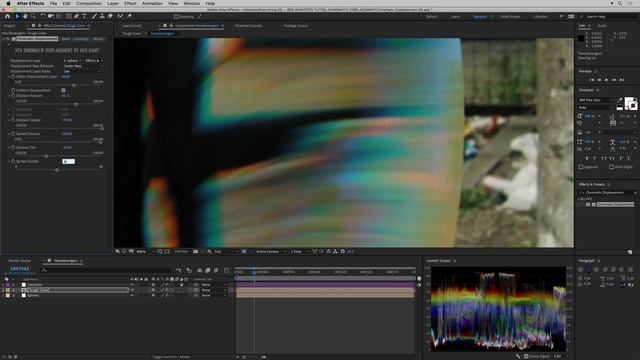Play the preview
This screenshot has height=360, width=640.
606,80
